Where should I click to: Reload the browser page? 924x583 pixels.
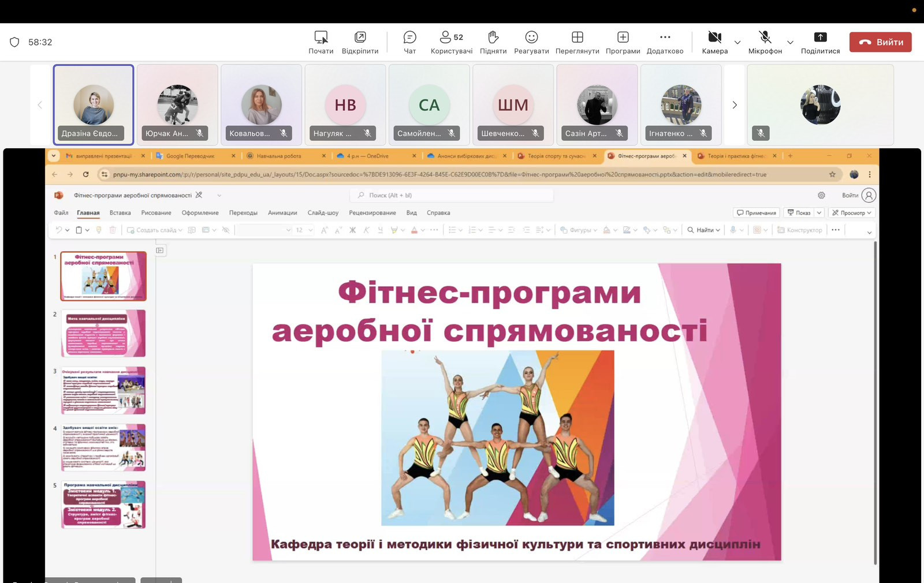85,174
